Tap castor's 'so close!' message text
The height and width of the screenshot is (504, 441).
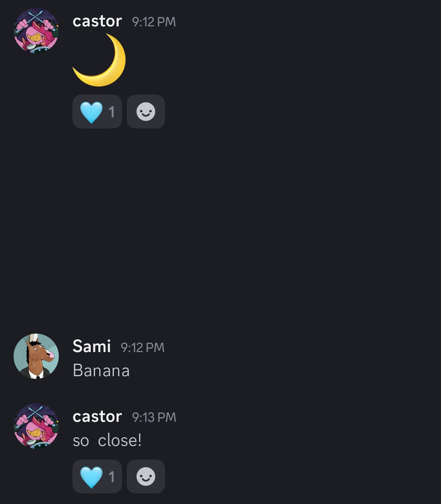tap(107, 440)
